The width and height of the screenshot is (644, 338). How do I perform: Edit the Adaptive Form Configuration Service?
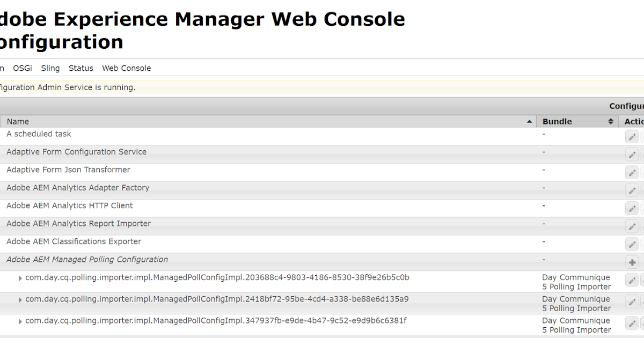632,155
